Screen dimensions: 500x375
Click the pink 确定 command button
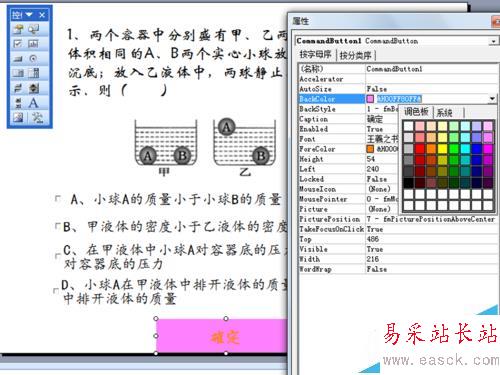click(222, 336)
